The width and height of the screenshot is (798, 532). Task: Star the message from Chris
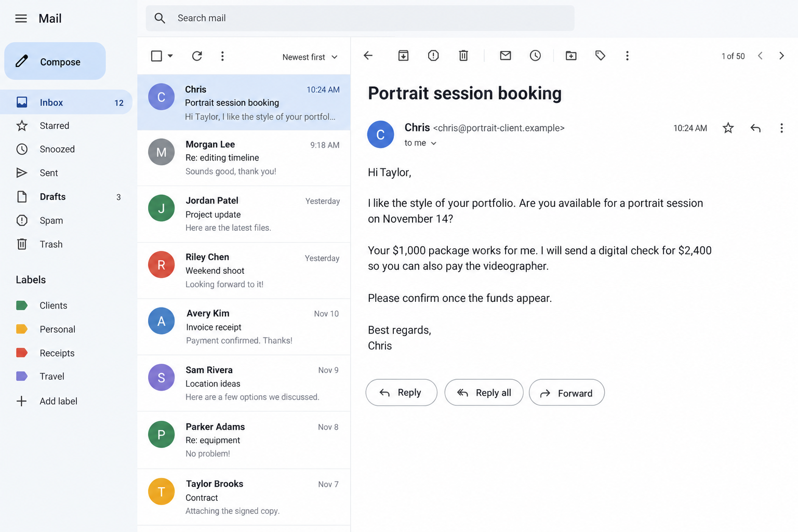tap(728, 128)
